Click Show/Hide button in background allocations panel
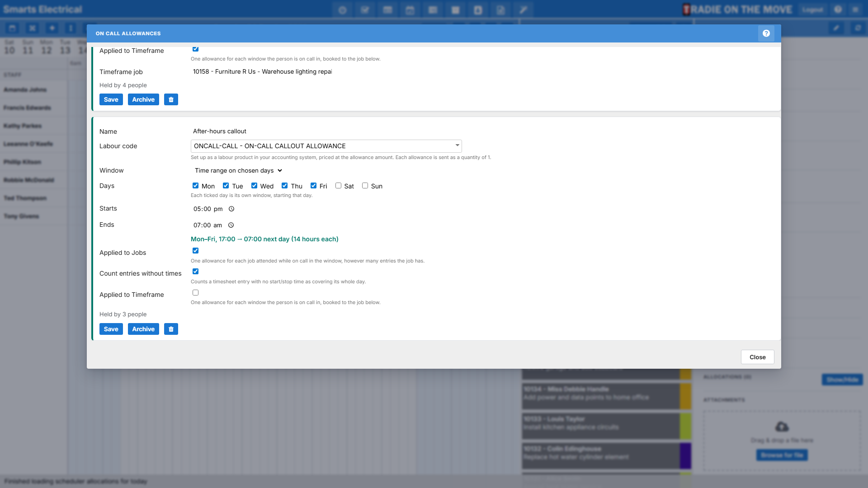 pos(842,380)
